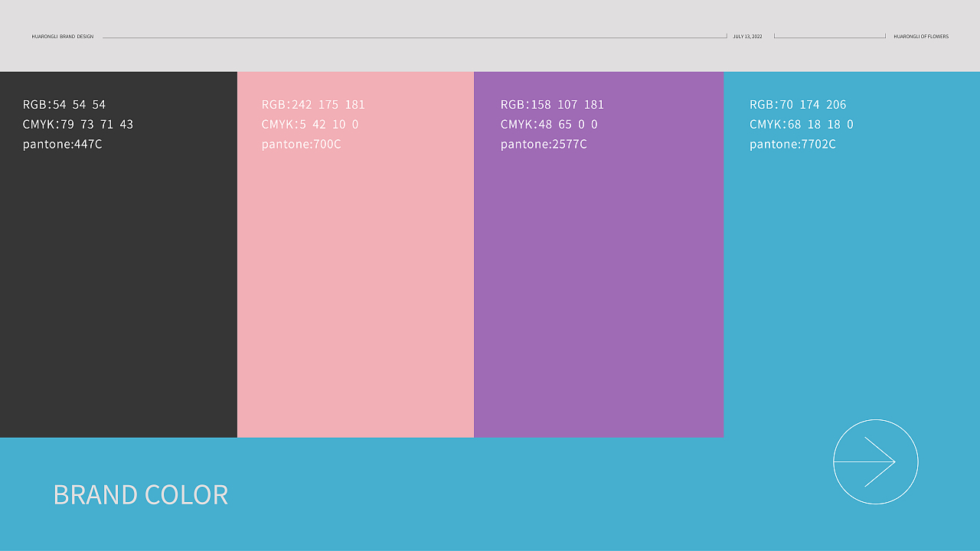
Task: Click the circled right arrow icon
Action: (875, 461)
